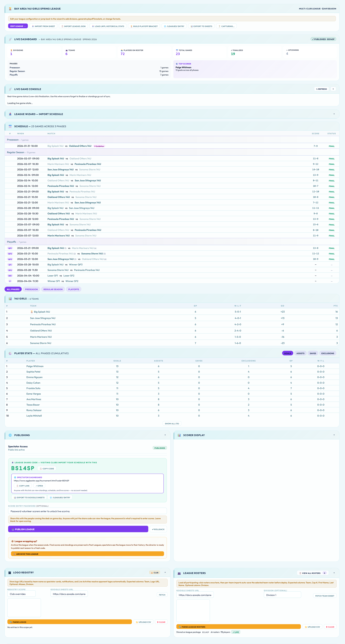Screen dimensions: 345x644
Task: Copy the spectator dashboard link
Action: [23, 486]
